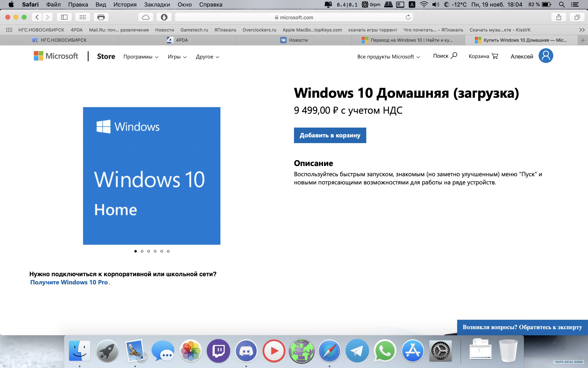Open Overclockers.ru bookmark
Screen dimensions: 588x368
coord(259,30)
